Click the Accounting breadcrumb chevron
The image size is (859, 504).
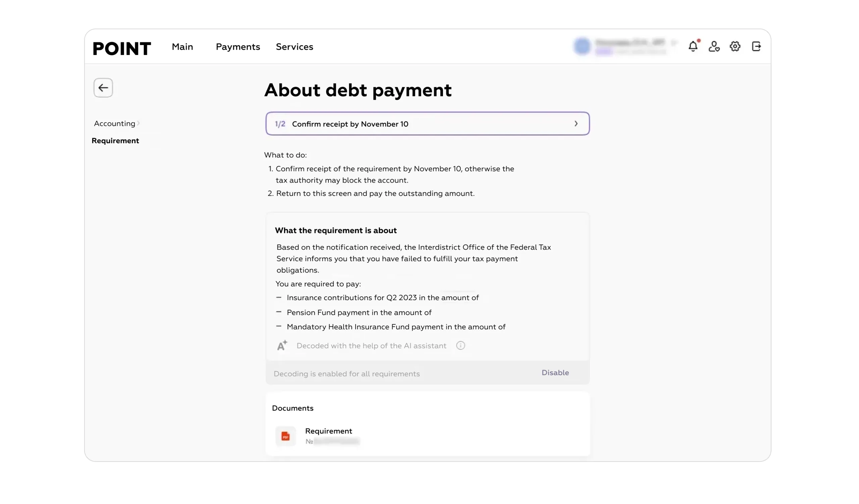click(138, 123)
